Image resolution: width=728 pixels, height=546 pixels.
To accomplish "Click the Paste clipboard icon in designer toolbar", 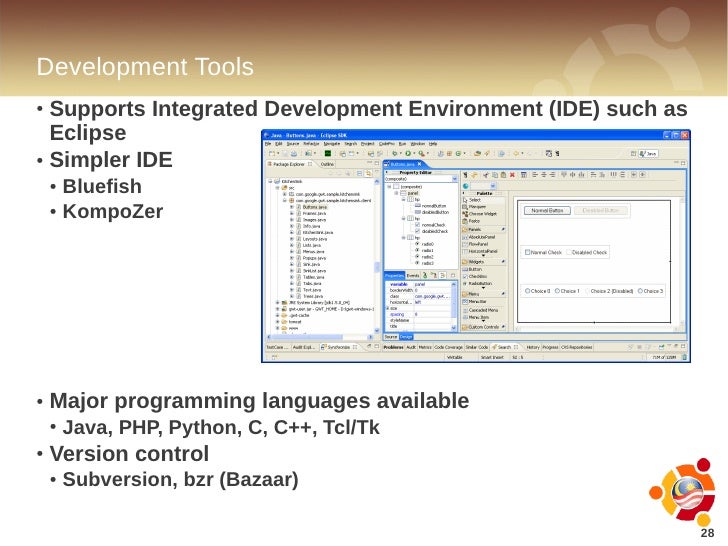I will 503,175.
